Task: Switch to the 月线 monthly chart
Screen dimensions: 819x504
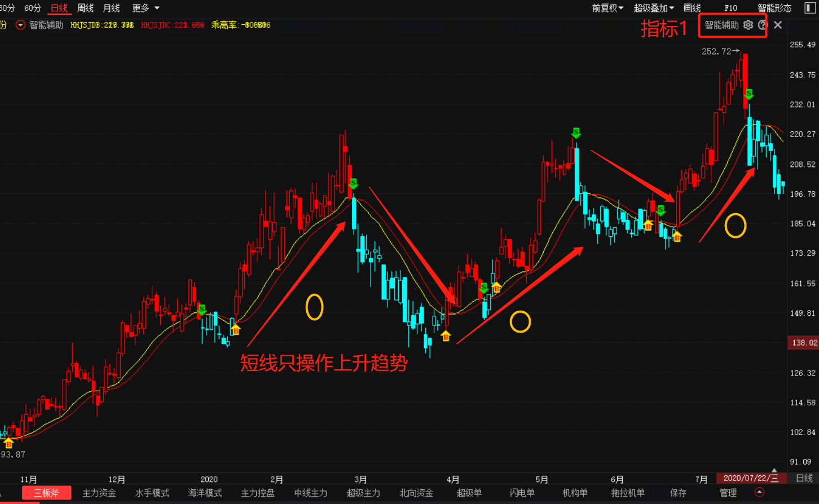Action: point(111,8)
